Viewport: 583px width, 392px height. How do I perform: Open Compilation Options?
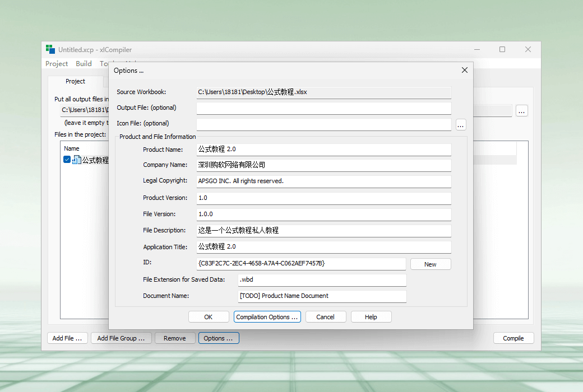(x=267, y=317)
